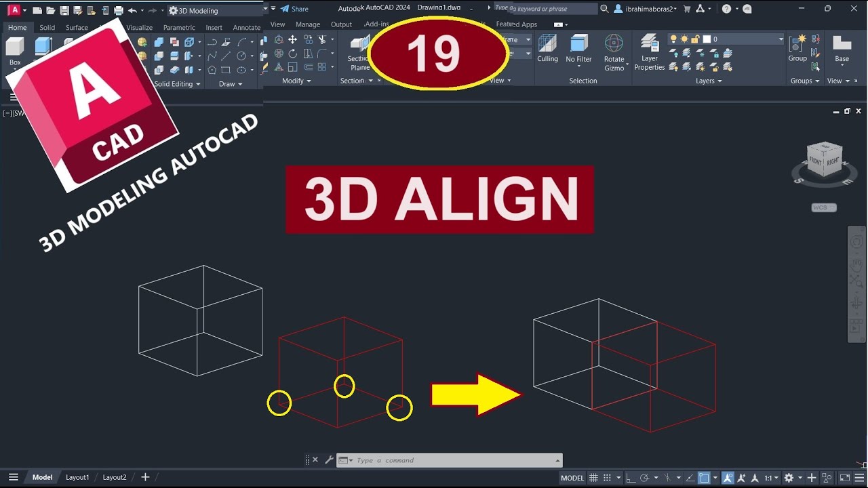Image resolution: width=868 pixels, height=488 pixels.
Task: Click the Culling selection tool
Action: pos(547,49)
